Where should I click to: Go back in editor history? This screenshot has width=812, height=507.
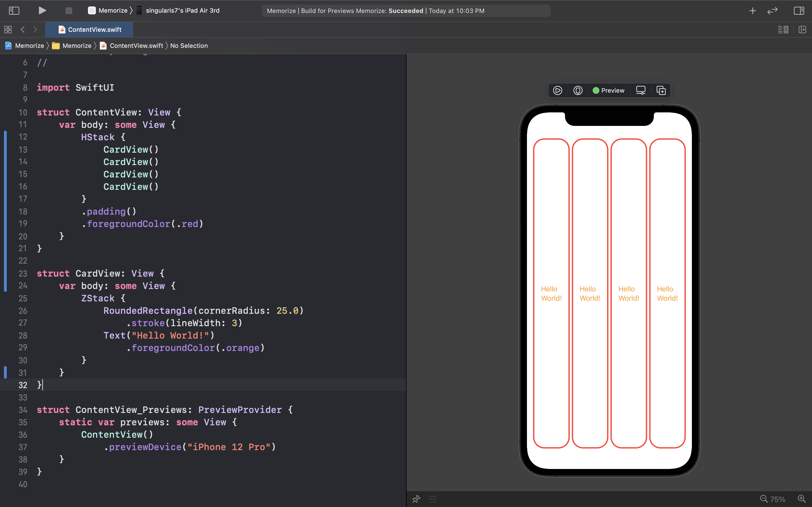23,30
